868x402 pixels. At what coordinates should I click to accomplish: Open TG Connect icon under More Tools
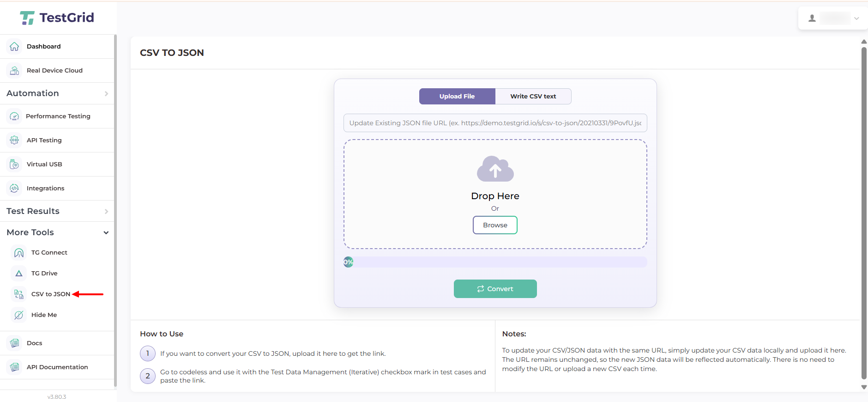(x=19, y=253)
